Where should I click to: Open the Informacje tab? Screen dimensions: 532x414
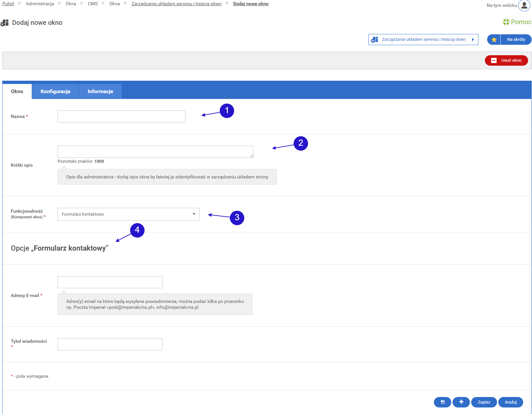click(100, 91)
